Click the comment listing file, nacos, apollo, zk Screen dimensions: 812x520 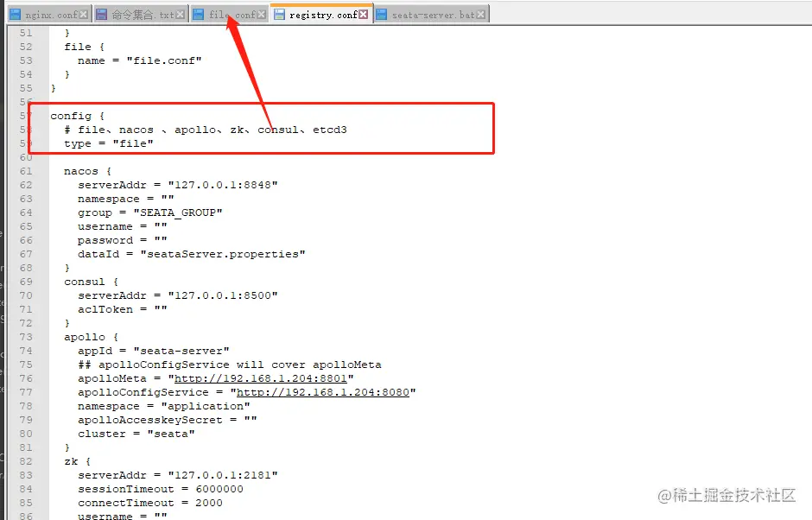[x=205, y=130]
